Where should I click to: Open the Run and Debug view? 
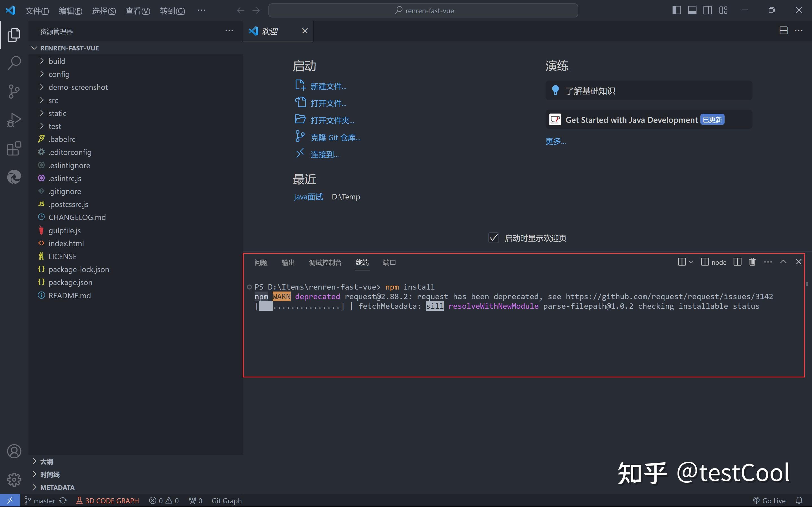[14, 120]
